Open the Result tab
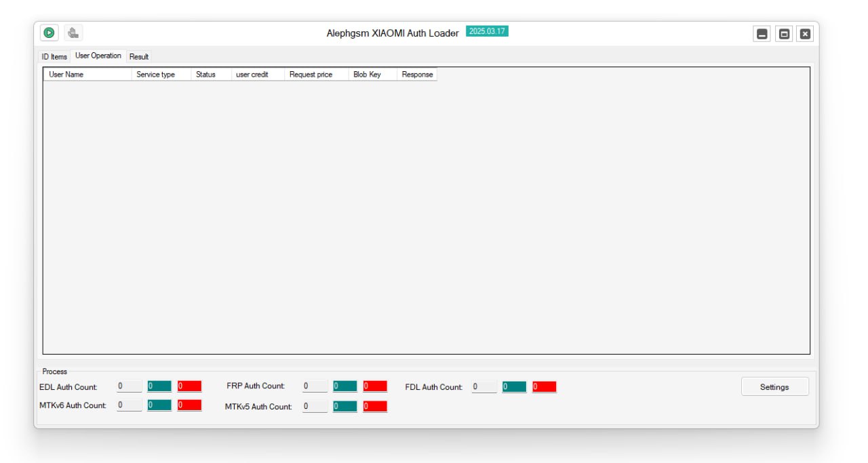Image resolution: width=868 pixels, height=463 pixels. [139, 57]
